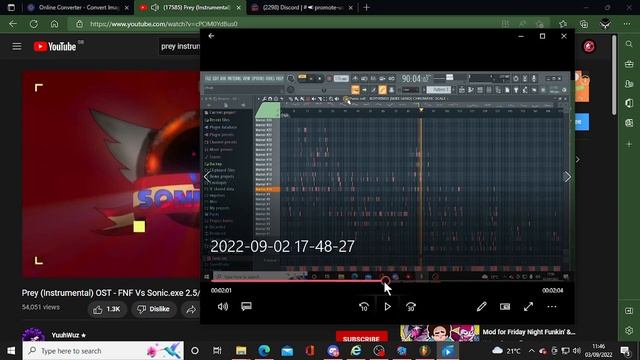
Task: Add an app to Edge sidebar
Action: 629,144
